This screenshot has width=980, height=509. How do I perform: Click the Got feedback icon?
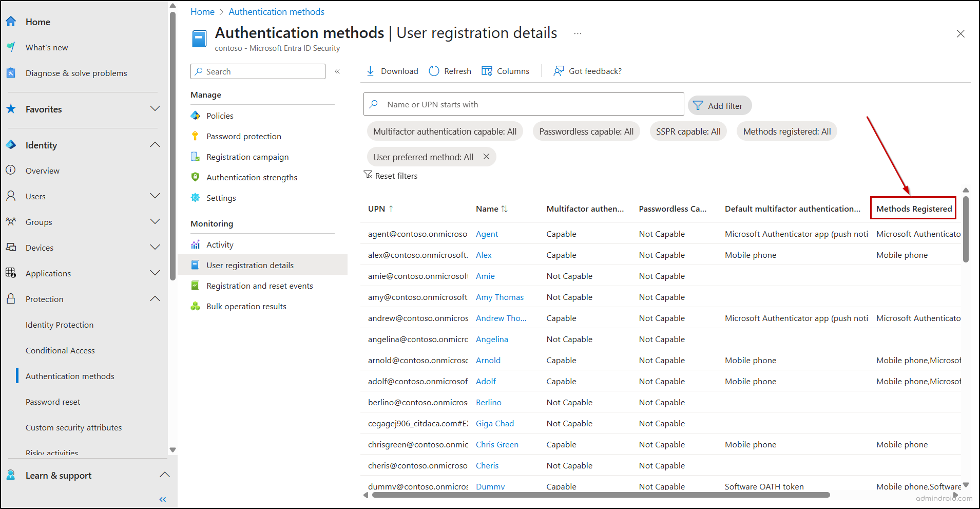click(x=558, y=70)
